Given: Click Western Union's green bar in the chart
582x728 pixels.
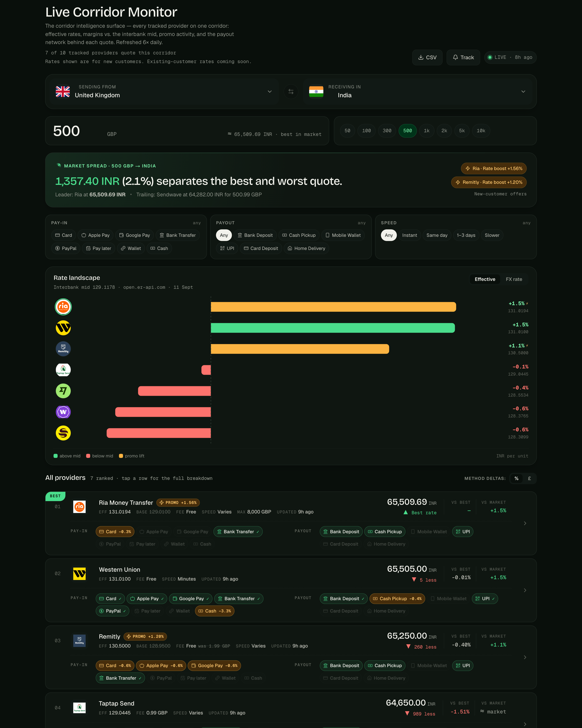Looking at the screenshot, I should coord(333,328).
